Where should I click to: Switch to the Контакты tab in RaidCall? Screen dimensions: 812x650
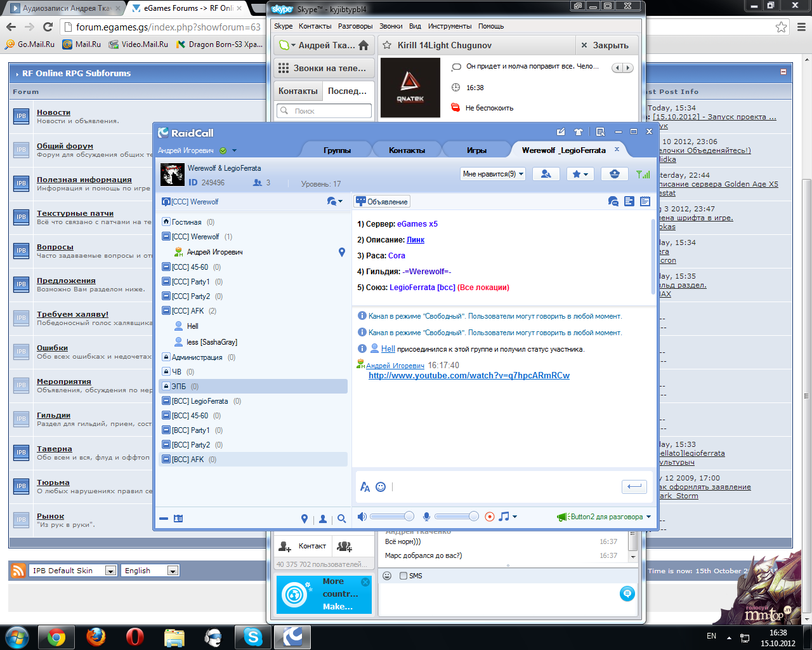(407, 150)
